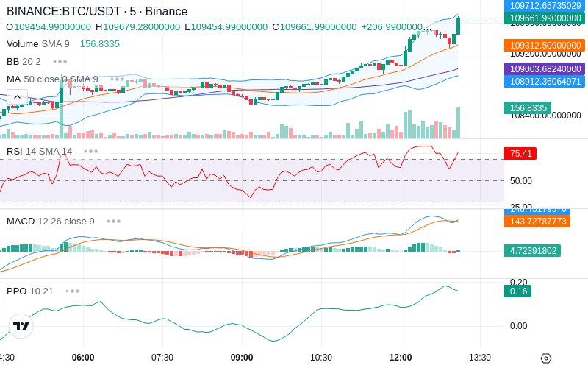Click the open value O109454.99 in header
This screenshot has height=368, width=588.
point(49,27)
